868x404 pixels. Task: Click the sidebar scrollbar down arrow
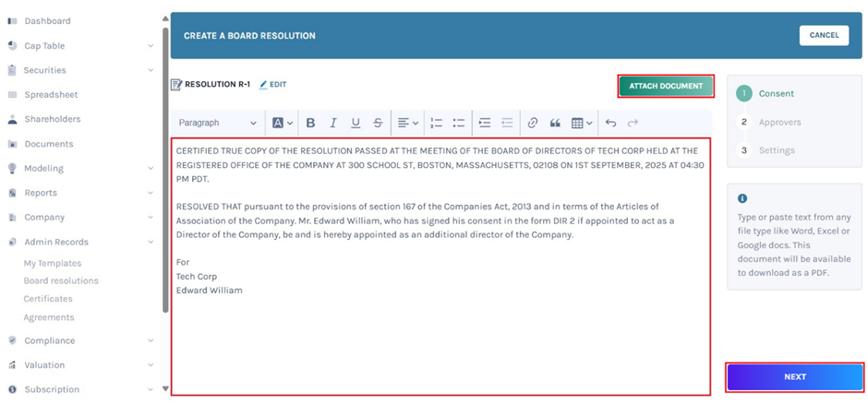(x=165, y=388)
